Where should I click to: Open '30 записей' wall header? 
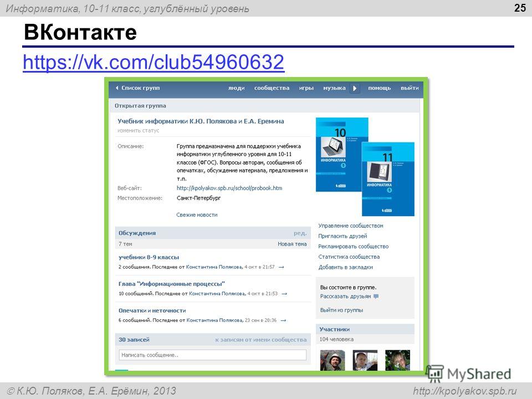click(x=134, y=340)
